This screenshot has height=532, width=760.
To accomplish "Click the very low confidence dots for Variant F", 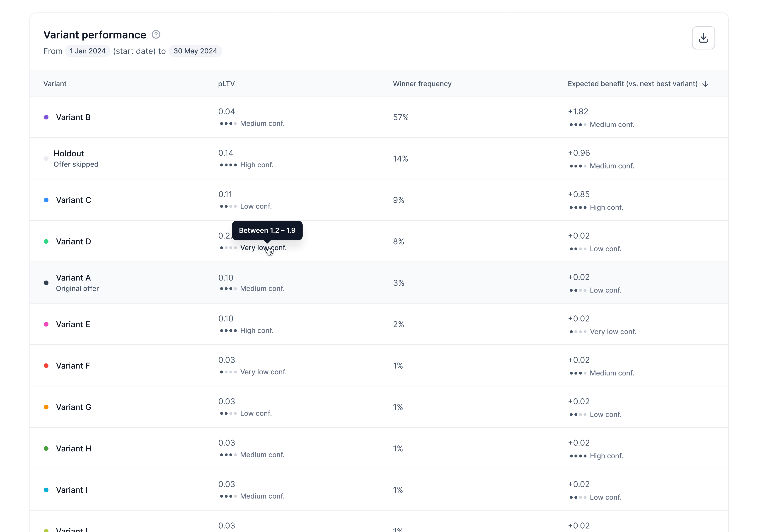I will tap(228, 372).
